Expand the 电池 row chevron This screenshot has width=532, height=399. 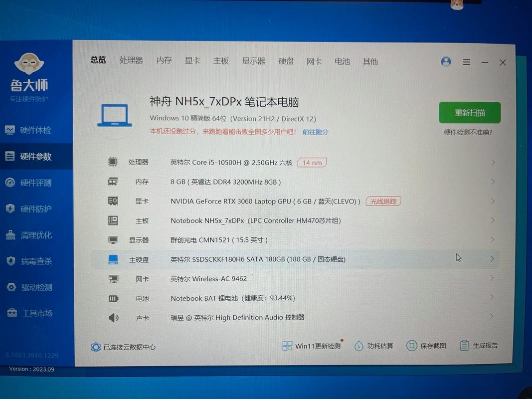[492, 298]
